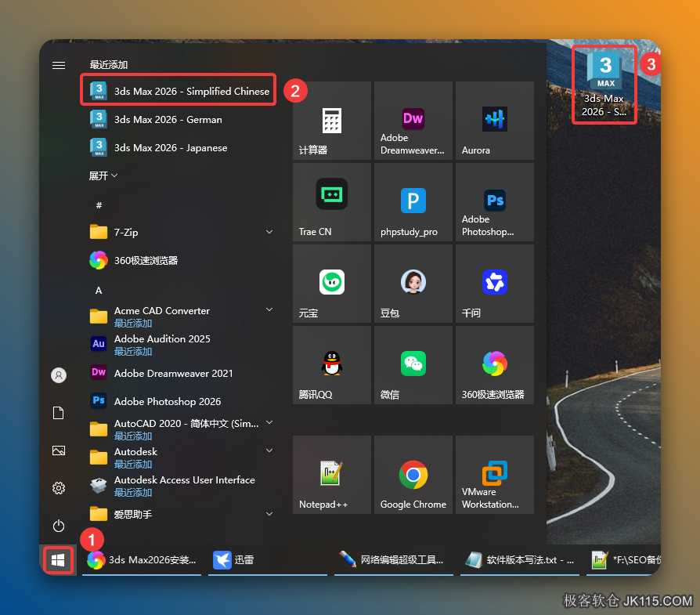The height and width of the screenshot is (615, 700).
Task: Open the Adobe Photoshop tile
Action: (495, 202)
